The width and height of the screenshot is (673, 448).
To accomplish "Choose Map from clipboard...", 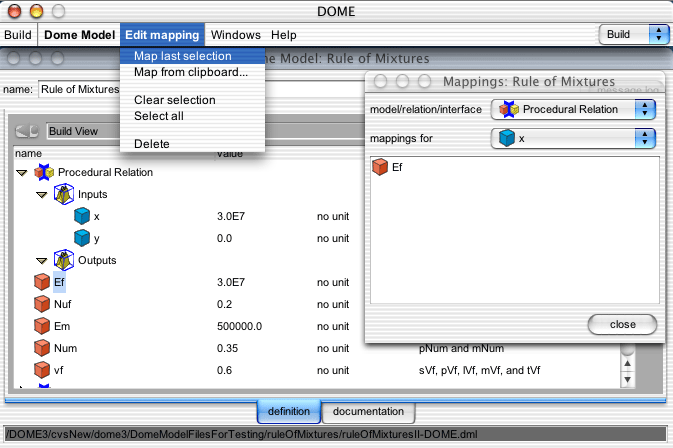I will (x=192, y=72).
